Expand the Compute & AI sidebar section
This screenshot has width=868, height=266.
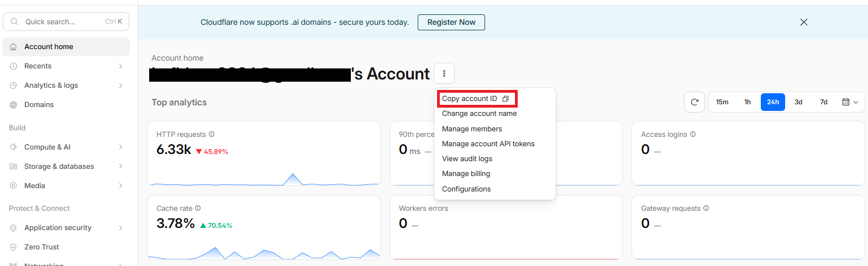120,147
